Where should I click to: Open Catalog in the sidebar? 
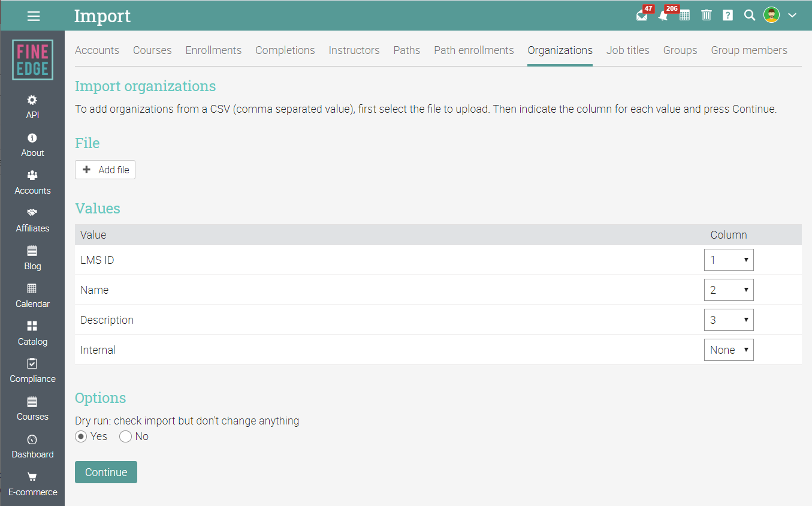[x=32, y=333]
